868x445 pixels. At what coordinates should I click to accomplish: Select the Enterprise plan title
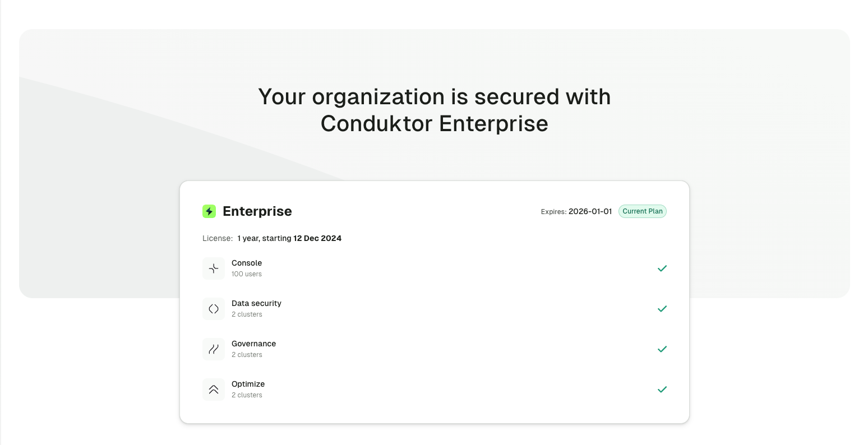(257, 211)
